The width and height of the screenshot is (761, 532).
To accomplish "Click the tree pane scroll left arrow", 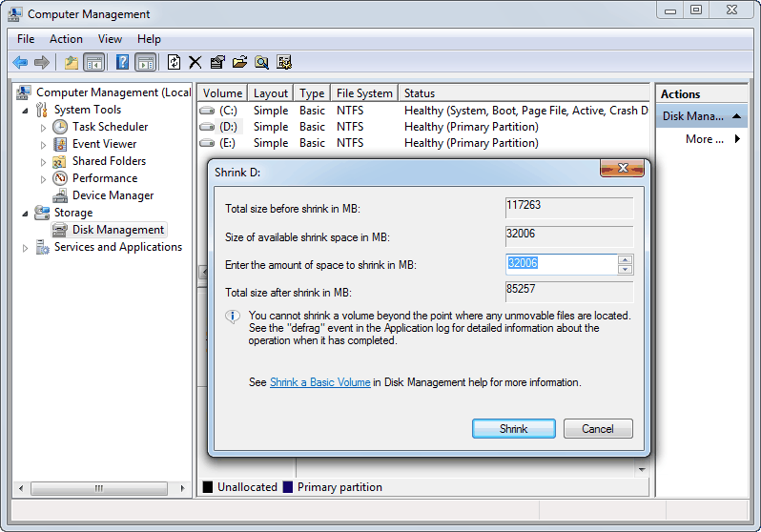I will click(x=21, y=488).
